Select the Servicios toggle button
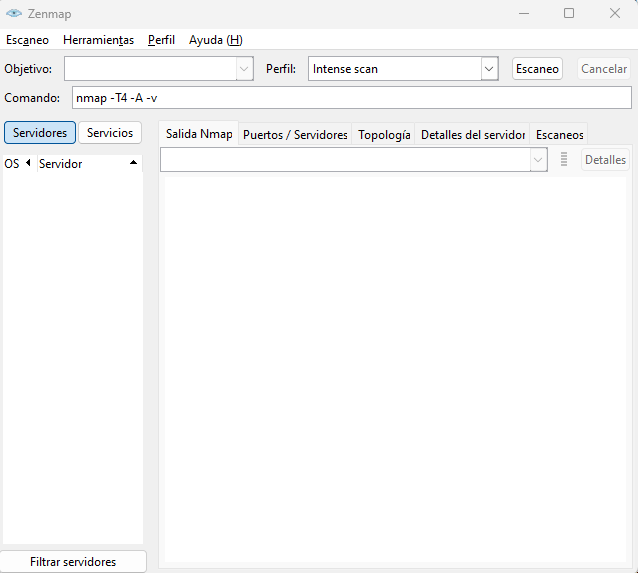This screenshot has width=638, height=573. click(110, 133)
